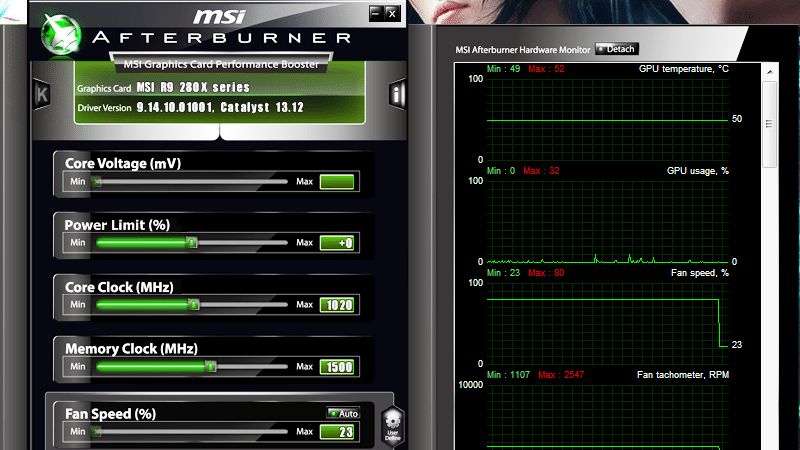Click the 'GPU temperature, °C' graph label

point(684,69)
